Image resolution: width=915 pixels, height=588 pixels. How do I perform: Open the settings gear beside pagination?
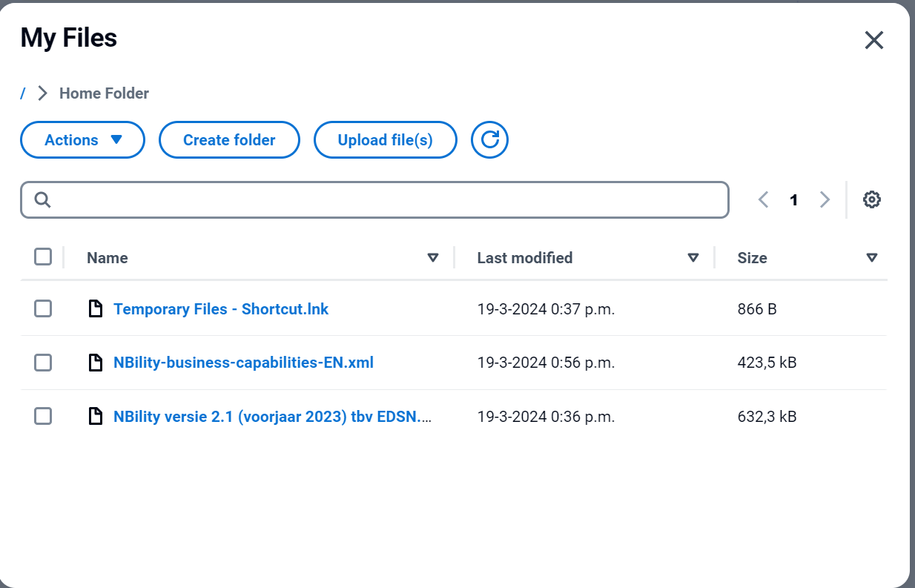871,199
